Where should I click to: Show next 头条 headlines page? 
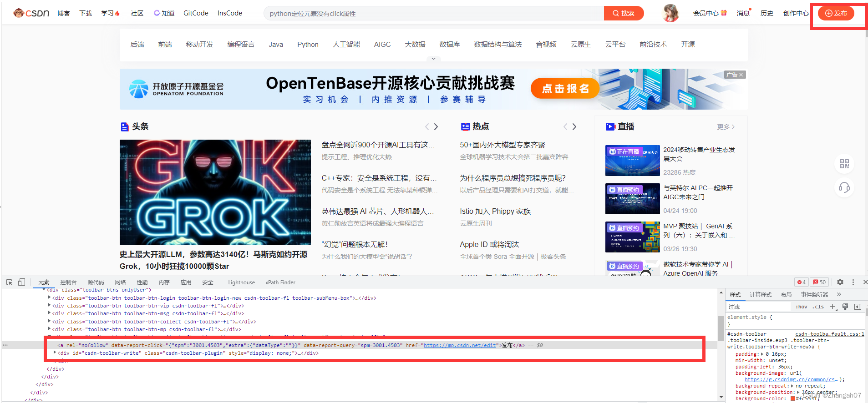point(436,126)
